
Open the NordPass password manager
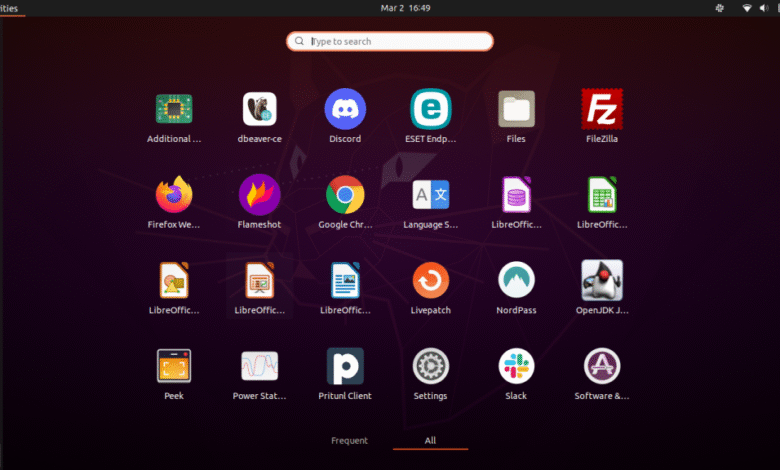(x=516, y=280)
